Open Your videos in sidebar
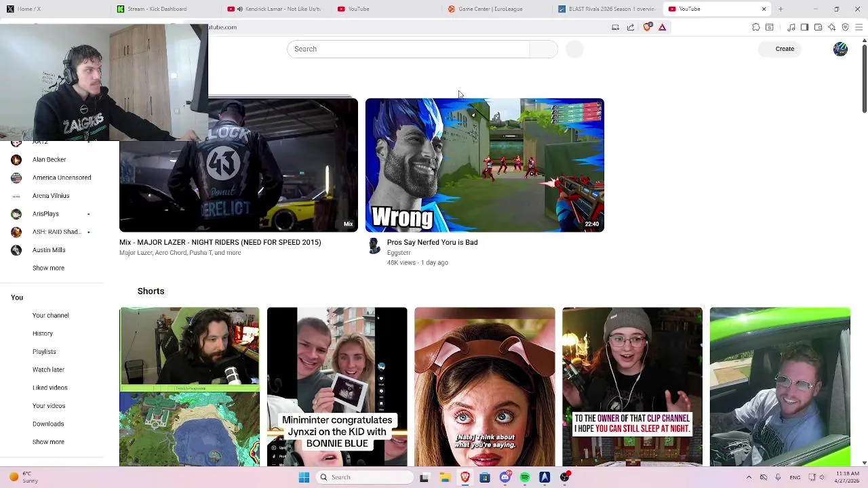The width and height of the screenshot is (868, 488). click(x=49, y=406)
